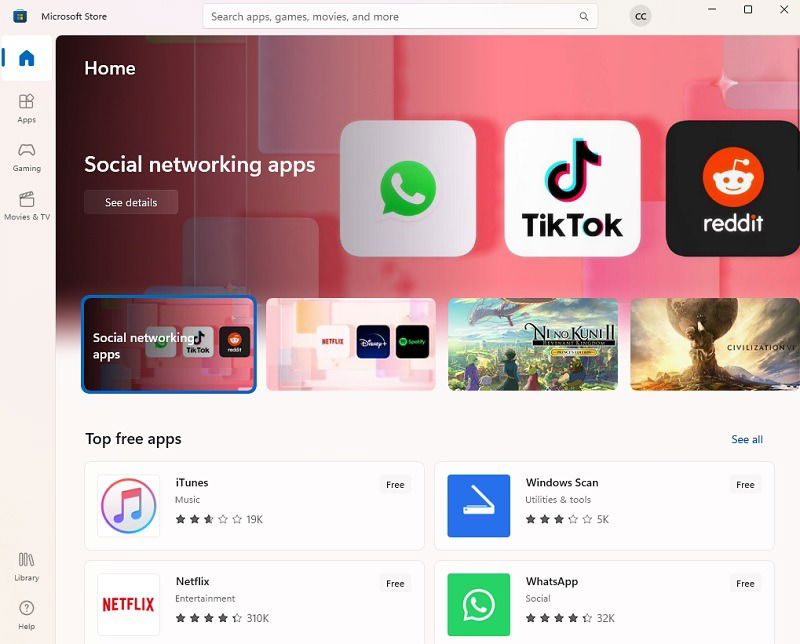800x644 pixels.
Task: Open the Apps section icon
Action: tap(27, 101)
